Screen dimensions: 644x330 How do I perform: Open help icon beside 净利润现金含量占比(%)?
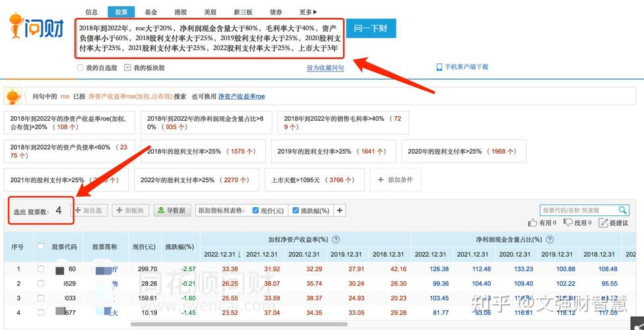(x=550, y=240)
